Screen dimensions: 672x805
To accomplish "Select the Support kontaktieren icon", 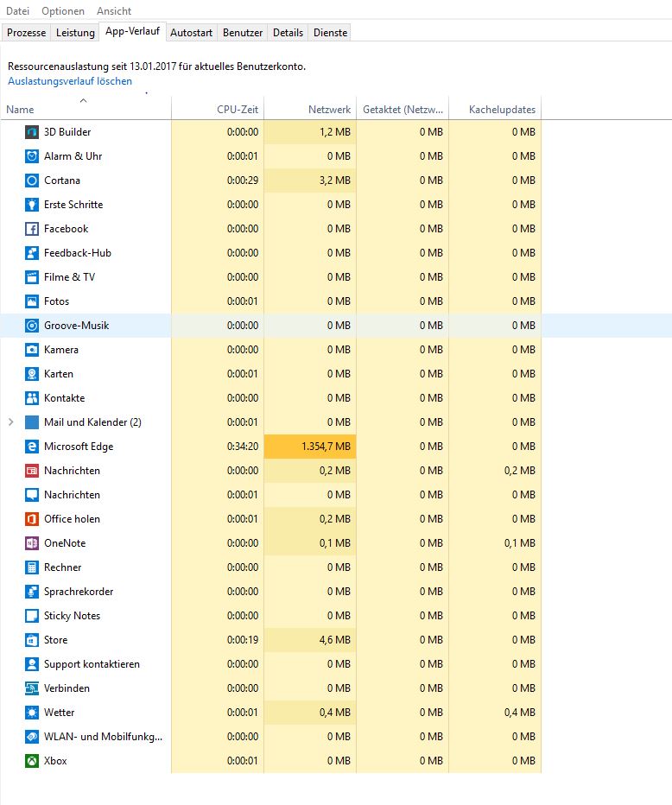I will [x=32, y=664].
